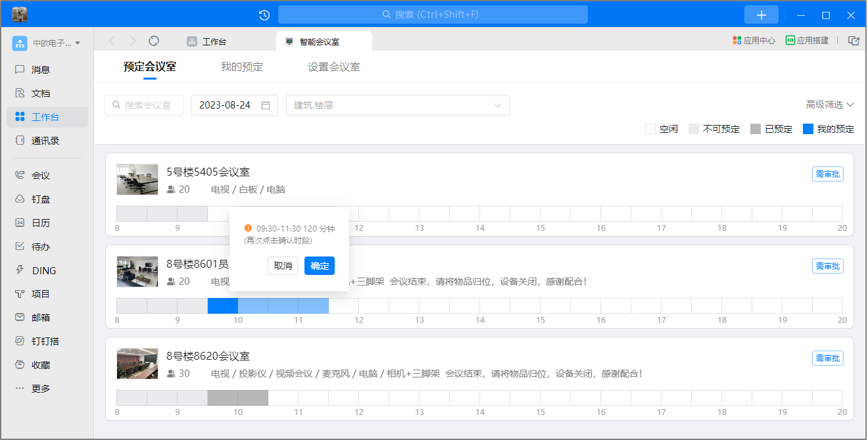The width and height of the screenshot is (868, 440).
Task: Open the 建筑,楼层 dropdown
Action: click(x=397, y=105)
